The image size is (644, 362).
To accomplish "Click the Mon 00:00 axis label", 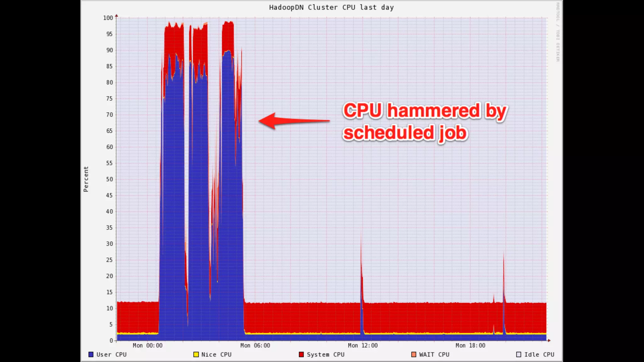I will coord(147,345).
